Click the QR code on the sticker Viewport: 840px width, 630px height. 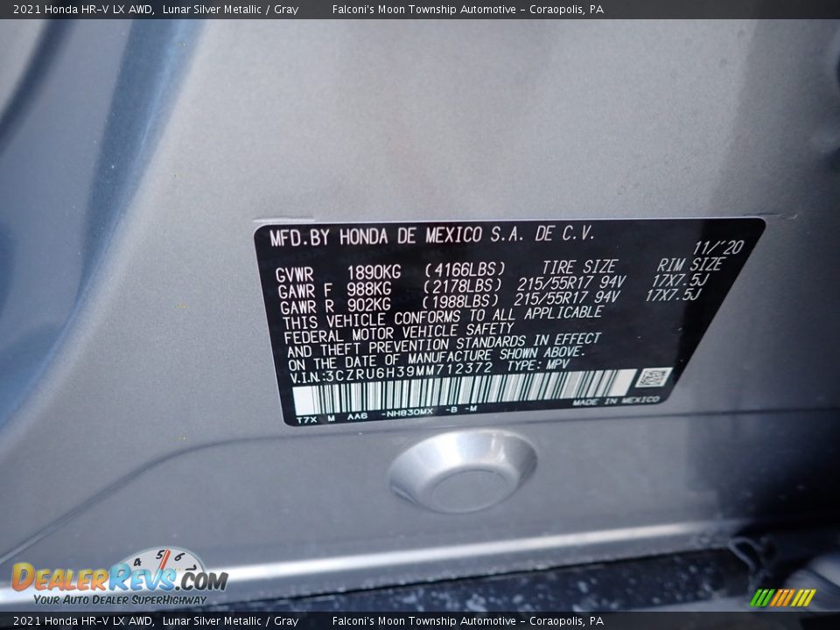pyautogui.click(x=653, y=378)
